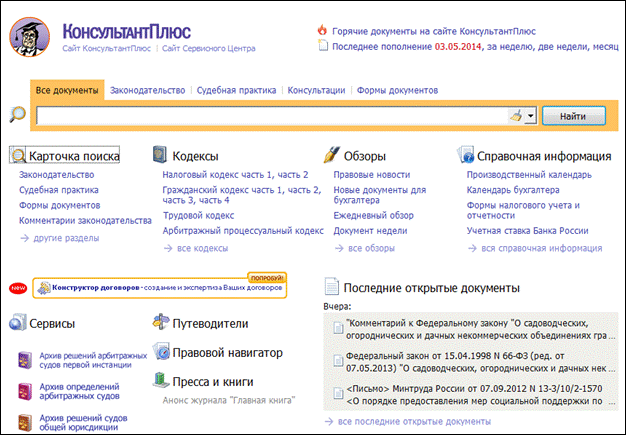Screen dimensions: 626x435
Task: Switch to the Формы документов tab
Action: pos(397,90)
